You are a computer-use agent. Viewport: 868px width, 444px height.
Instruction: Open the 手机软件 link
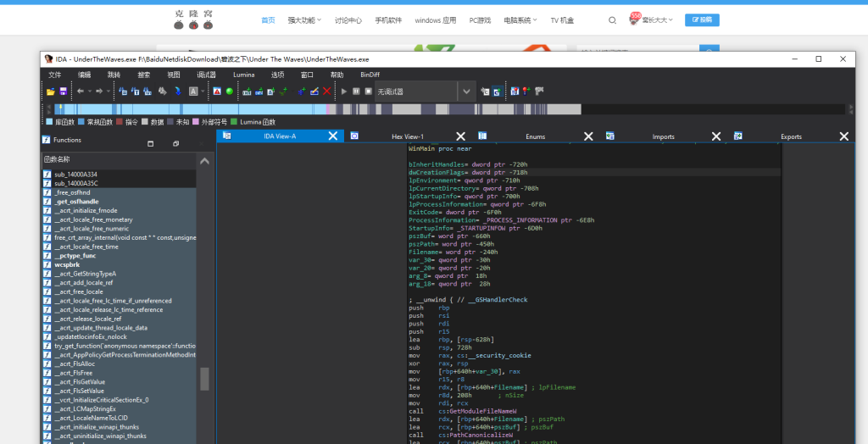coord(388,20)
